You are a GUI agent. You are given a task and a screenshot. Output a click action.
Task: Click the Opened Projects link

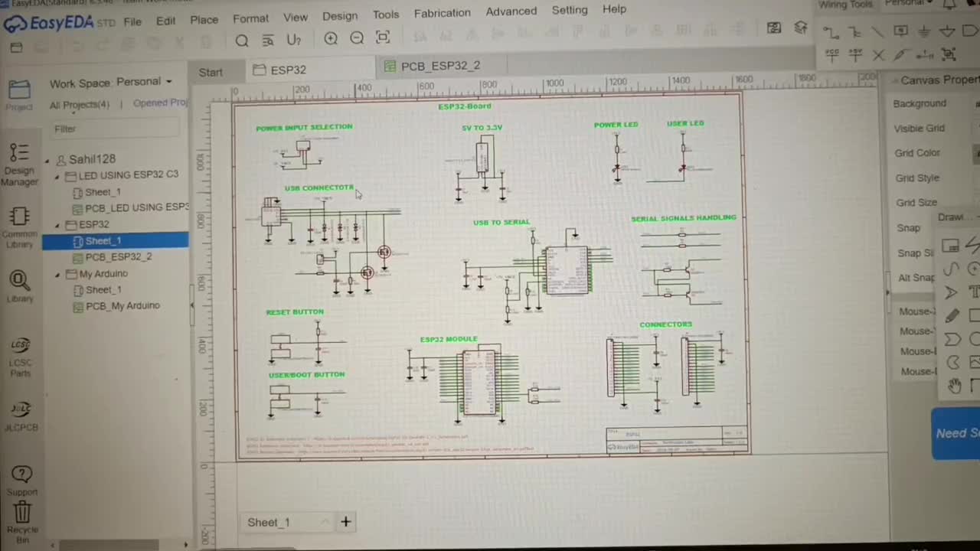160,103
